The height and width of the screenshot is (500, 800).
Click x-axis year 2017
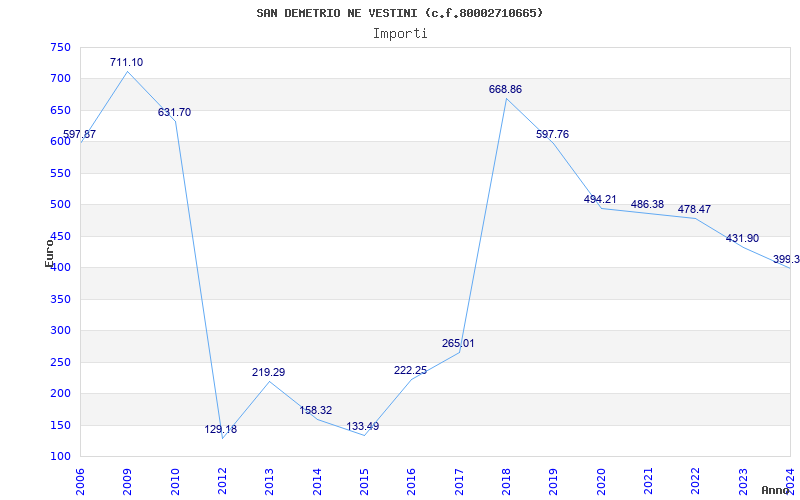coord(459,482)
